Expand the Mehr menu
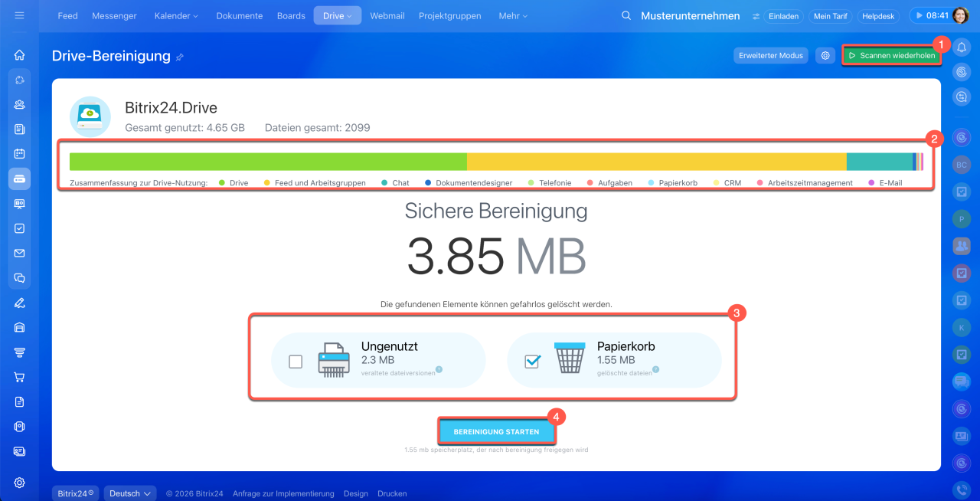Screen dimensions: 980x501 click(513, 16)
